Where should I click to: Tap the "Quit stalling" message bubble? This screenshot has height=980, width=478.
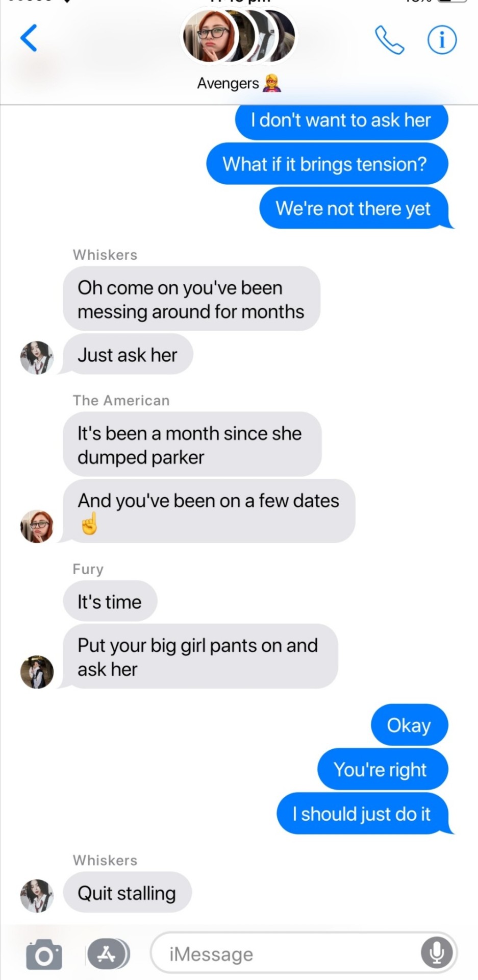tap(127, 892)
